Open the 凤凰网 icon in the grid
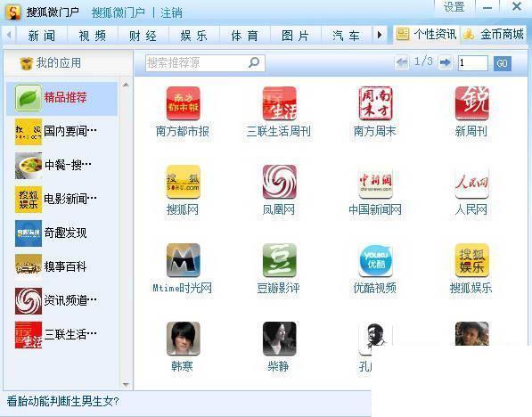 pos(279,182)
